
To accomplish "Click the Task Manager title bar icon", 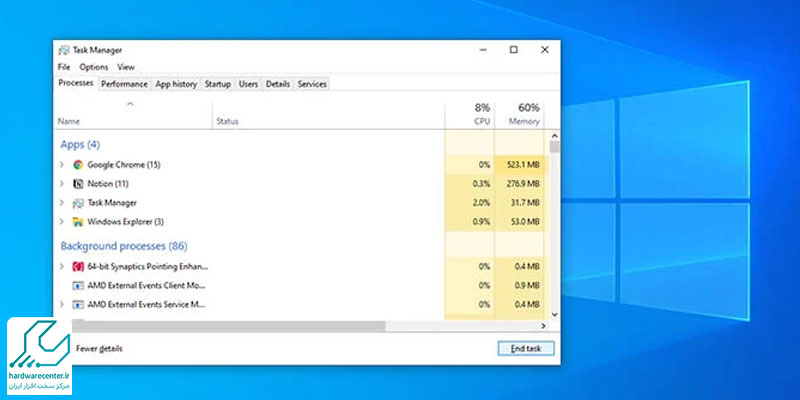I will (x=64, y=50).
